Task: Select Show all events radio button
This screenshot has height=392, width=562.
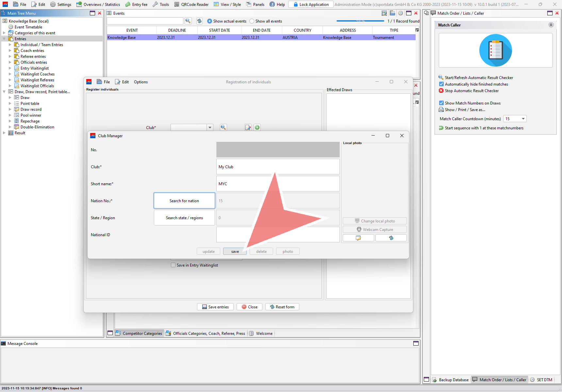Action: point(252,21)
